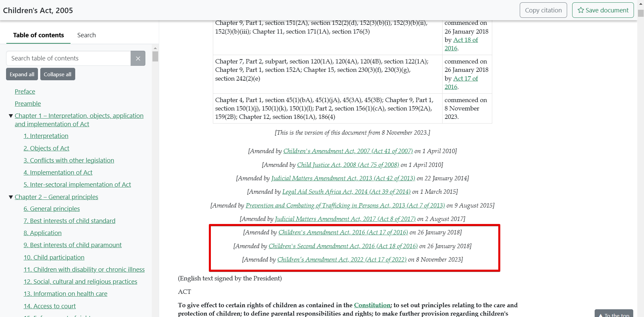The image size is (644, 317).
Task: Switch to the Search tab
Action: coord(86,35)
